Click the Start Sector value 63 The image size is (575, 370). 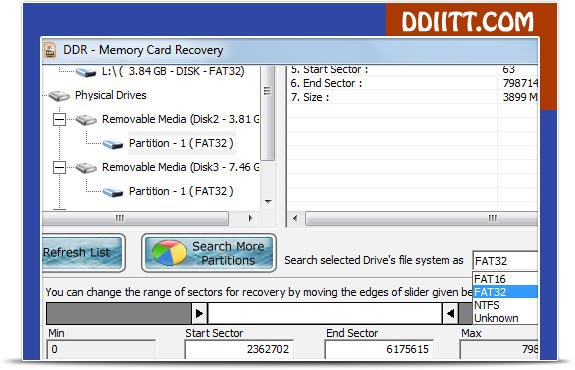point(509,70)
